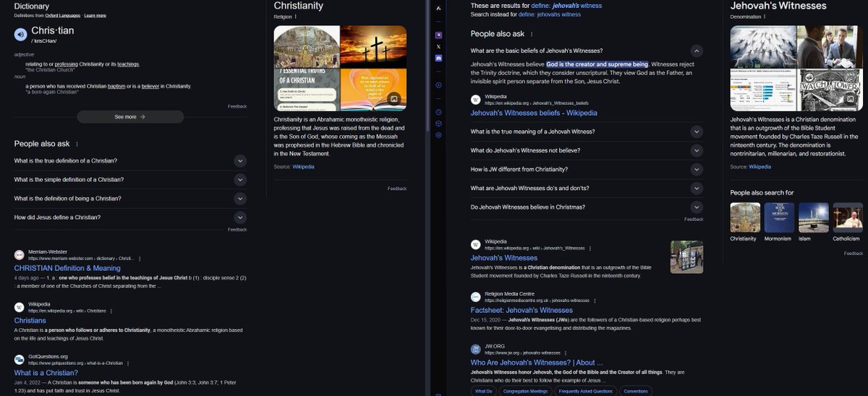Open Islam thumbnail in People also search for
Image resolution: width=868 pixels, height=396 pixels.
[x=813, y=218]
